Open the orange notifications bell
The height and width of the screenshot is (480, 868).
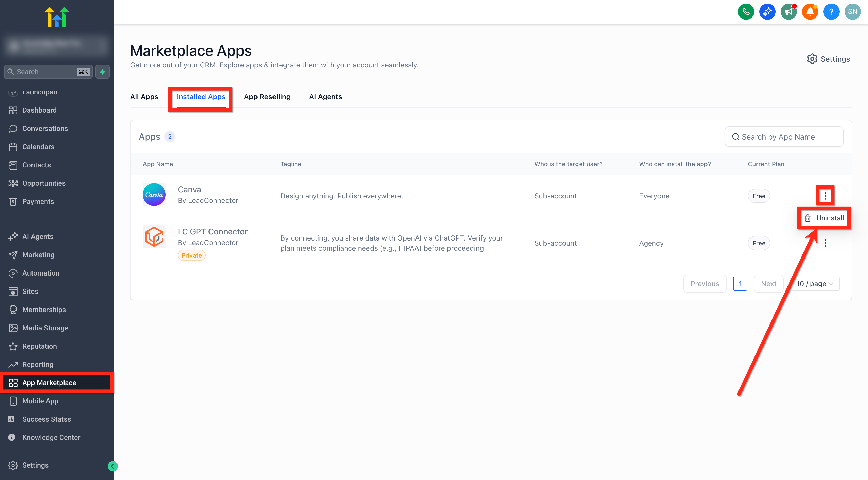coord(810,12)
